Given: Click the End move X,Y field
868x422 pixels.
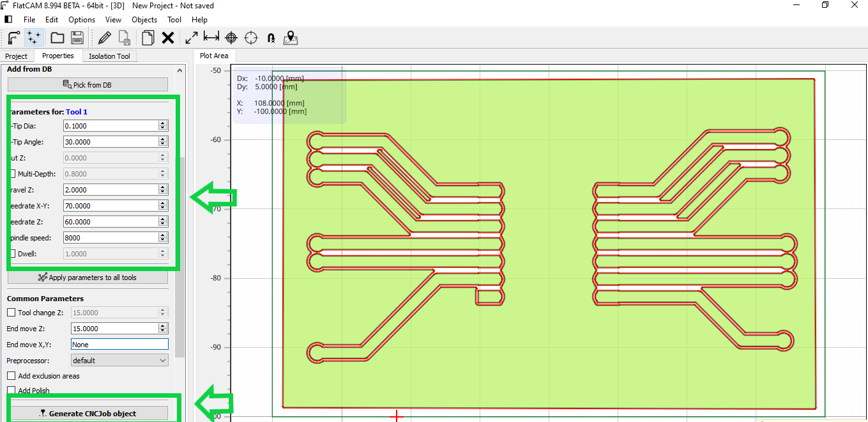Looking at the screenshot, I should pyautogui.click(x=119, y=344).
